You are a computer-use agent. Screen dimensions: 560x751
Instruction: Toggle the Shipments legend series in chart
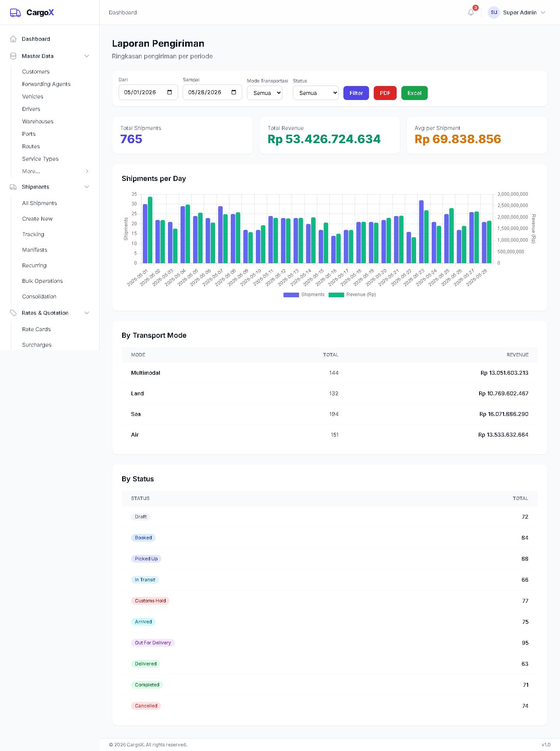pyautogui.click(x=304, y=295)
